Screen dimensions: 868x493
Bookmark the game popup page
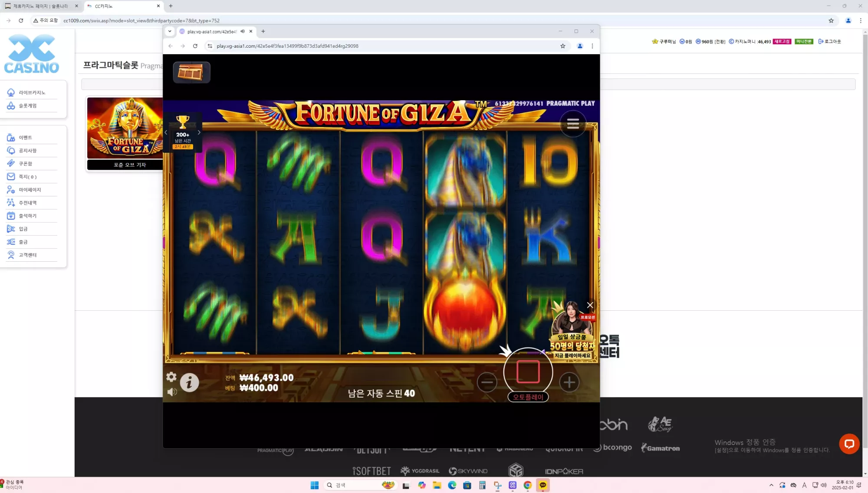coord(563,46)
